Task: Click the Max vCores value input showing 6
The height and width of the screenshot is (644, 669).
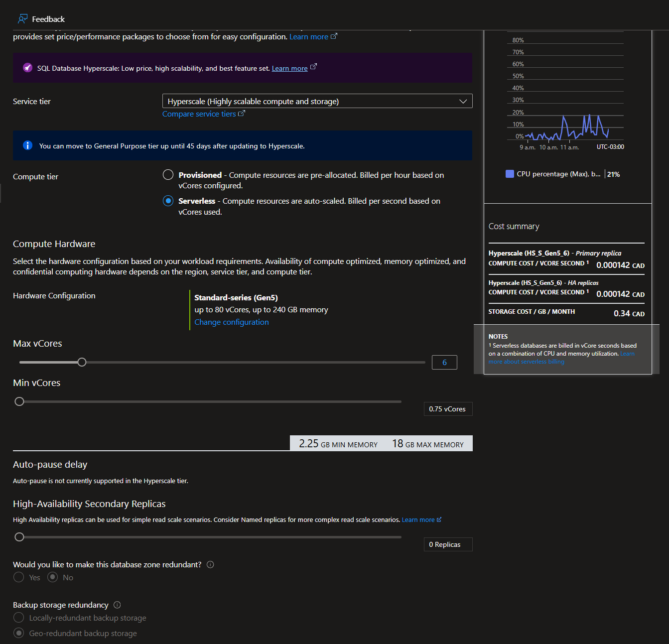Action: [444, 362]
